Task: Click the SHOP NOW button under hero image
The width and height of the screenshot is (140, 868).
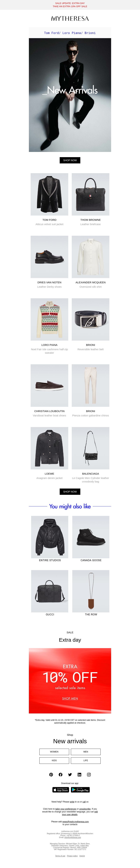Action: 70,160
